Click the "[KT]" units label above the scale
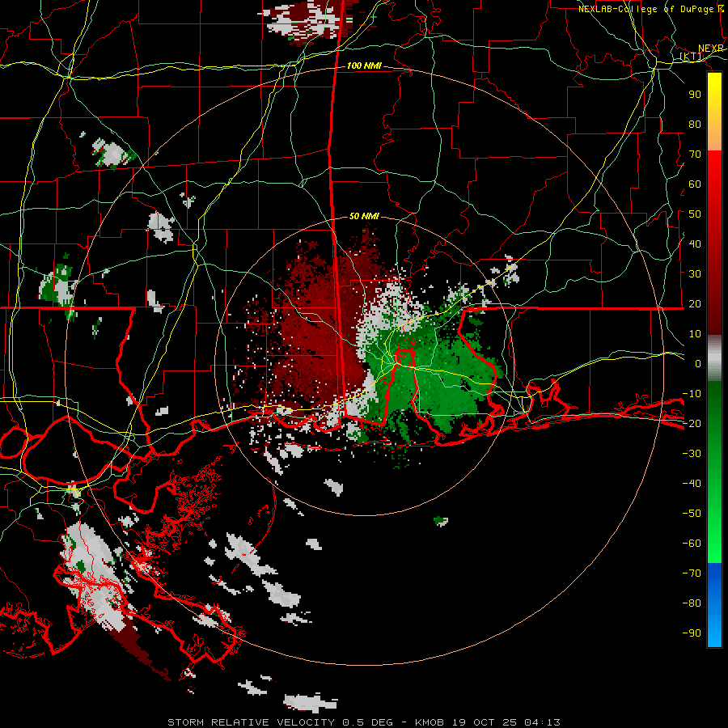The height and width of the screenshot is (728, 728). (692, 57)
